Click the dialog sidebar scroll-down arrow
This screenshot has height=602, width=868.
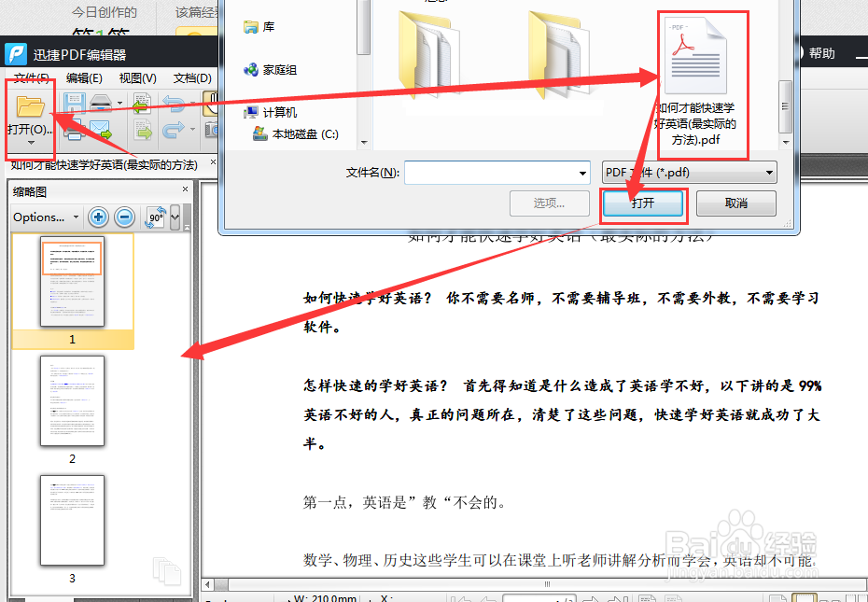point(364,143)
